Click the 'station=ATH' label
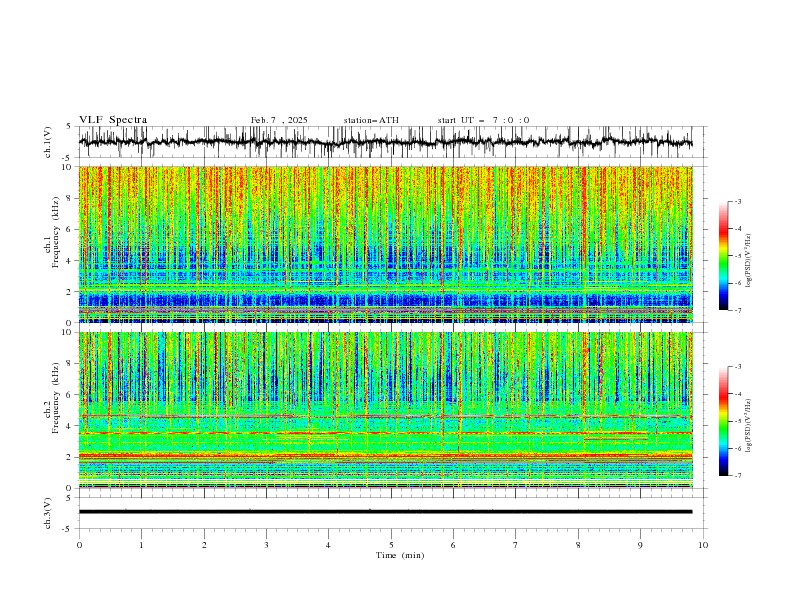The width and height of the screenshot is (792, 612). click(371, 120)
